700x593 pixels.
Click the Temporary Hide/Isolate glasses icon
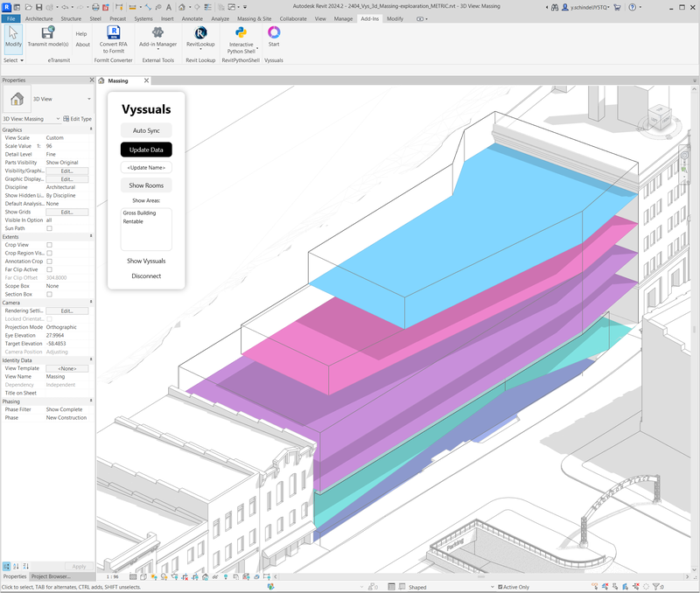pyautogui.click(x=215, y=577)
